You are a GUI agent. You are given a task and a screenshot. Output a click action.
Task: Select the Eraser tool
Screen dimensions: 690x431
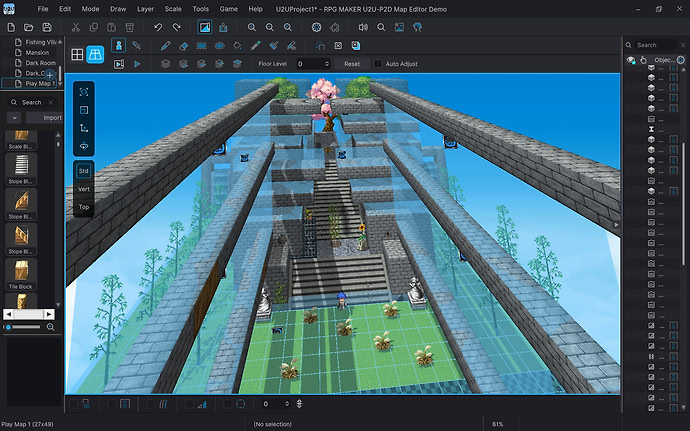click(184, 45)
